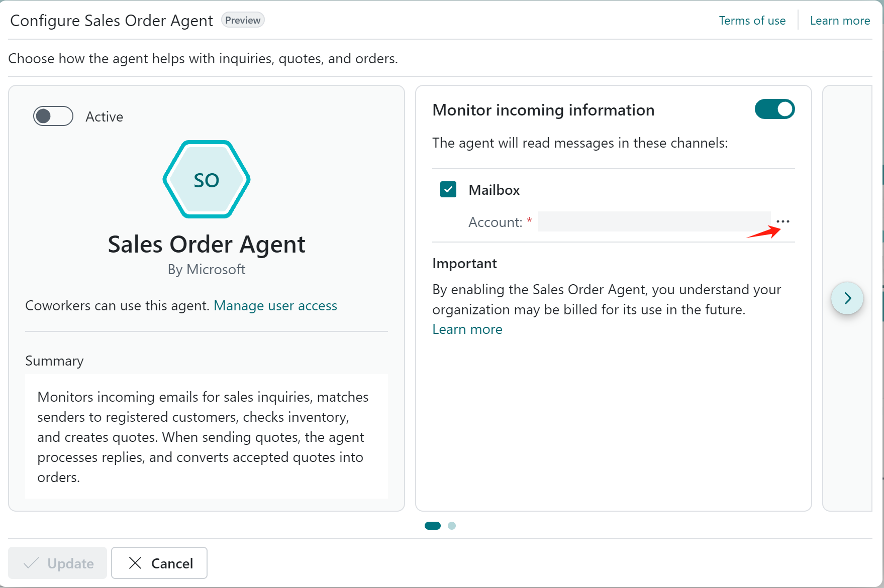Viewport: 884px width, 588px height.
Task: Click the Summary description text box
Action: [x=207, y=436]
